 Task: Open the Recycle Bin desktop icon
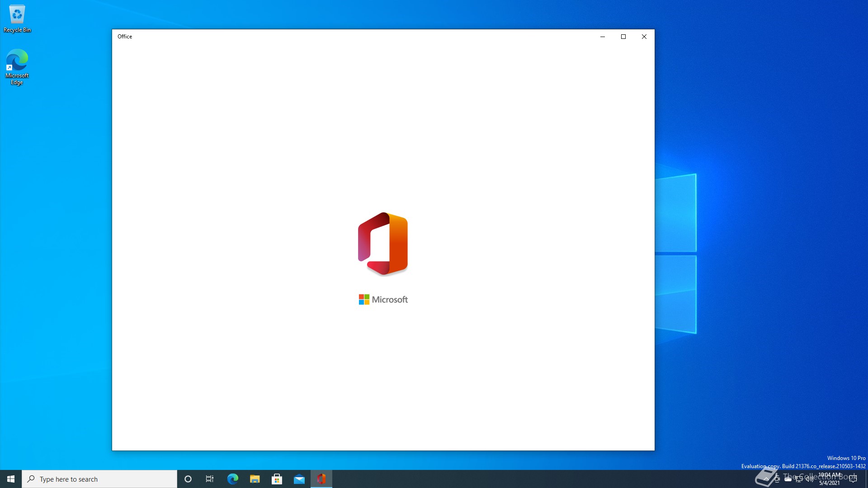point(17,19)
